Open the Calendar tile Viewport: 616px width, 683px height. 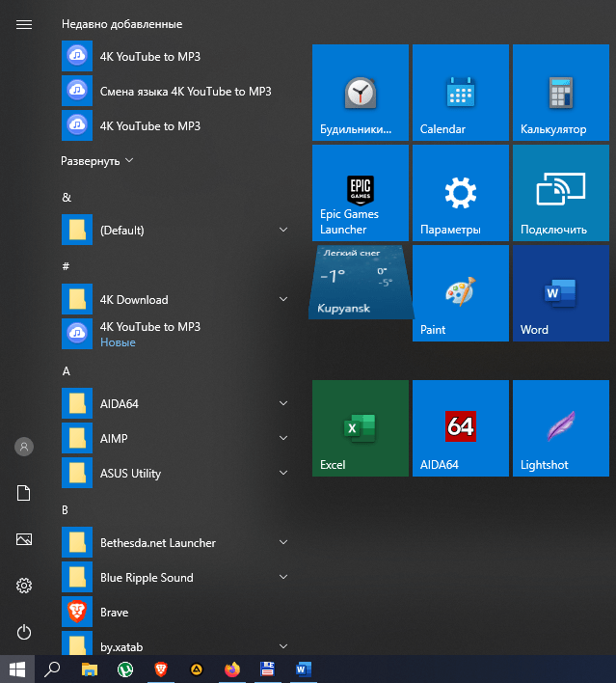pyautogui.click(x=460, y=93)
